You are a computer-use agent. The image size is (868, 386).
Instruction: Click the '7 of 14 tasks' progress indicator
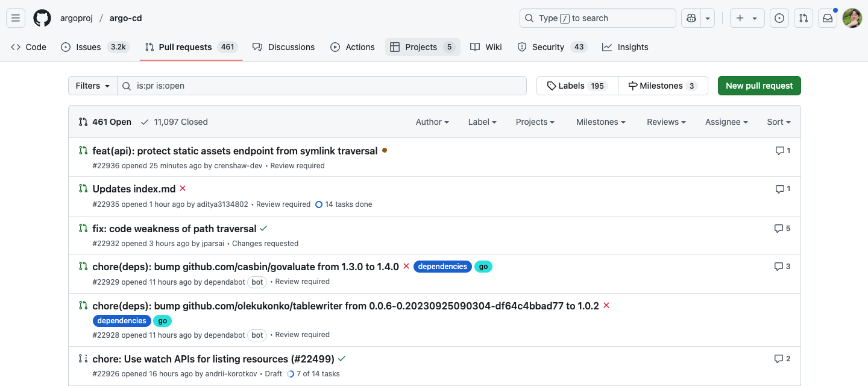click(x=313, y=374)
